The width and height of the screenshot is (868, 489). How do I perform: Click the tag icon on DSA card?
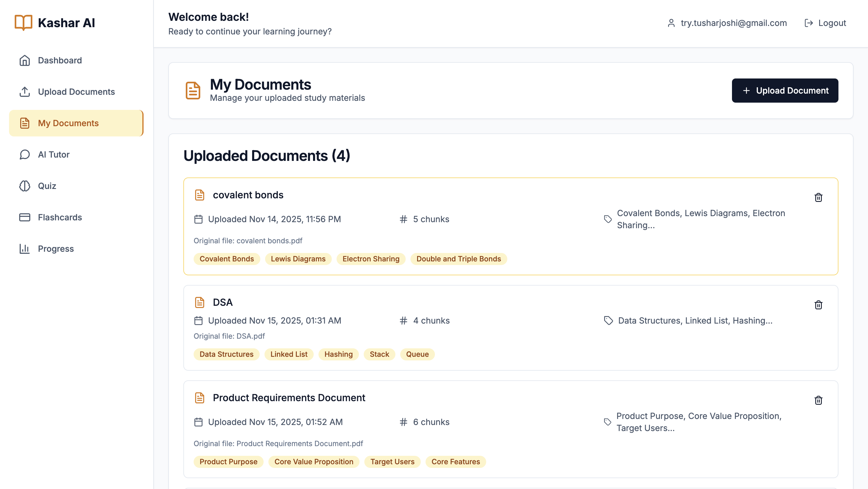click(x=609, y=321)
